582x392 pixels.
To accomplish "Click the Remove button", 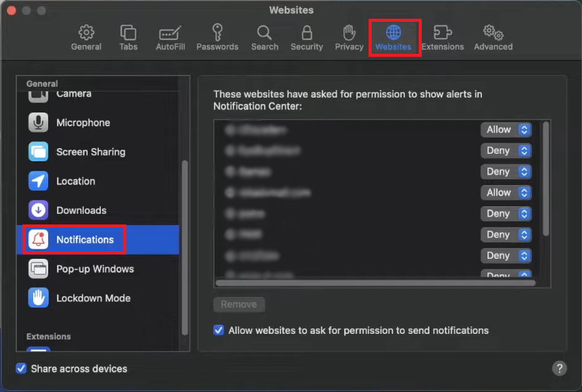I will point(239,304).
